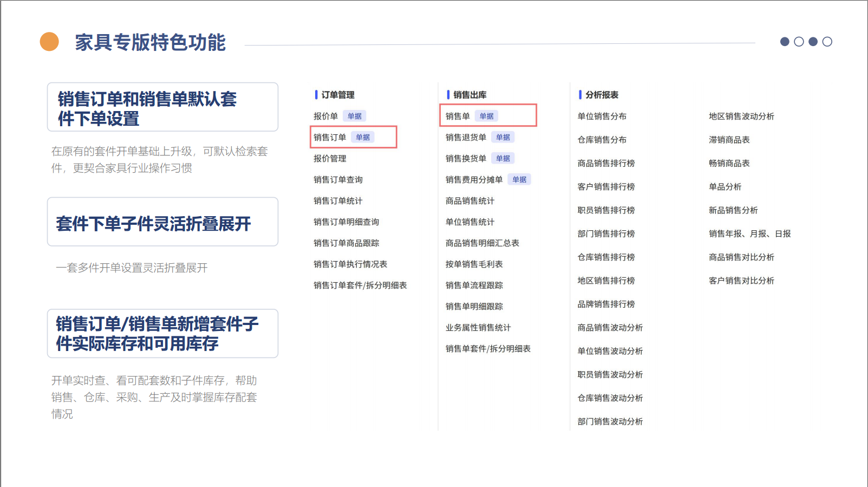Viewport: 868px width, 487px height.
Task: Click the 销售订单和销售单默认套件下单设置 feature box
Action: pos(162,107)
